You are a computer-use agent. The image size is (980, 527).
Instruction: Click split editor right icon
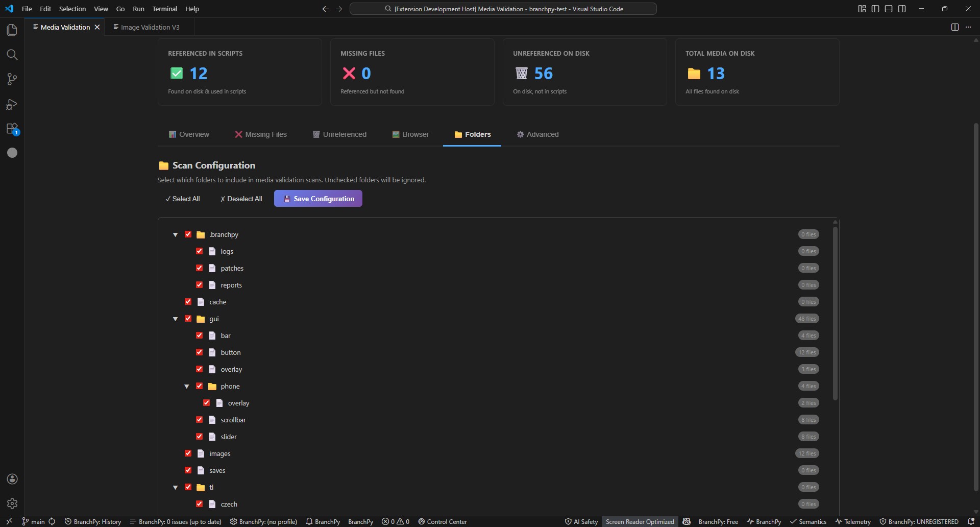954,27
